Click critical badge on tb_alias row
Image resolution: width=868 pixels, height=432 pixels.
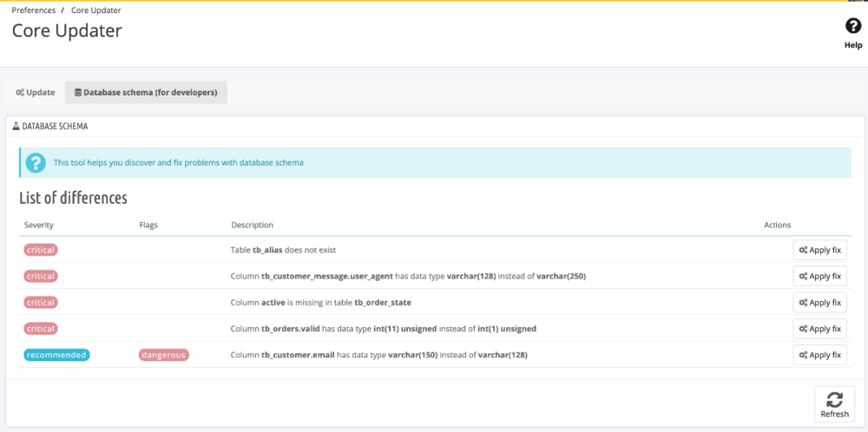[41, 250]
